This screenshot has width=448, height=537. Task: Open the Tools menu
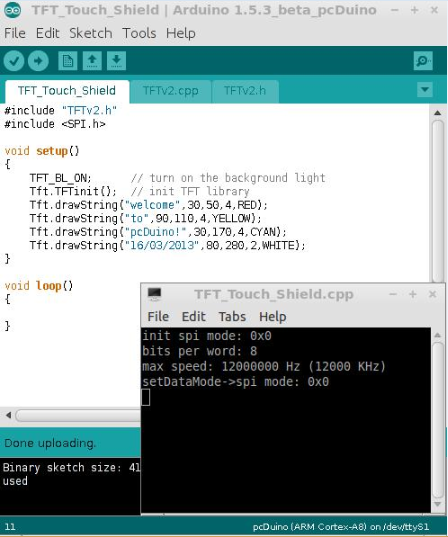coord(139,33)
